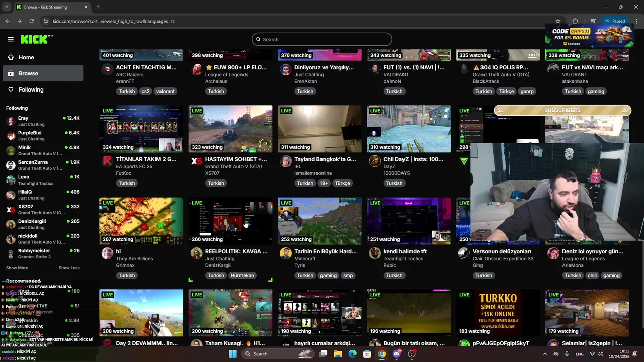The image size is (644, 362).
Task: Click the Windows taskbar Search box
Action: tap(278, 354)
